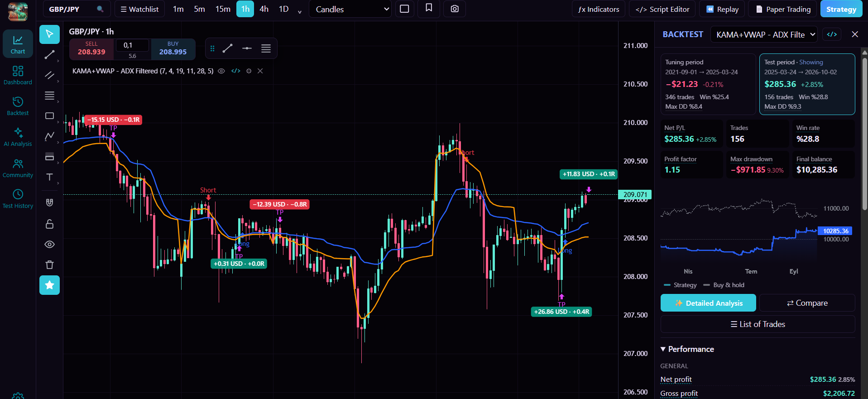Select the position measurement tool

click(49, 157)
